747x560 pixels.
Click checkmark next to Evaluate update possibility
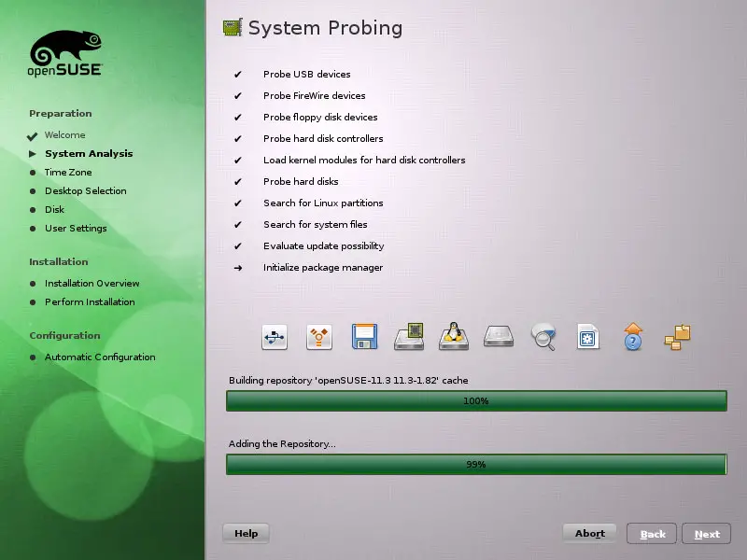tap(238, 245)
